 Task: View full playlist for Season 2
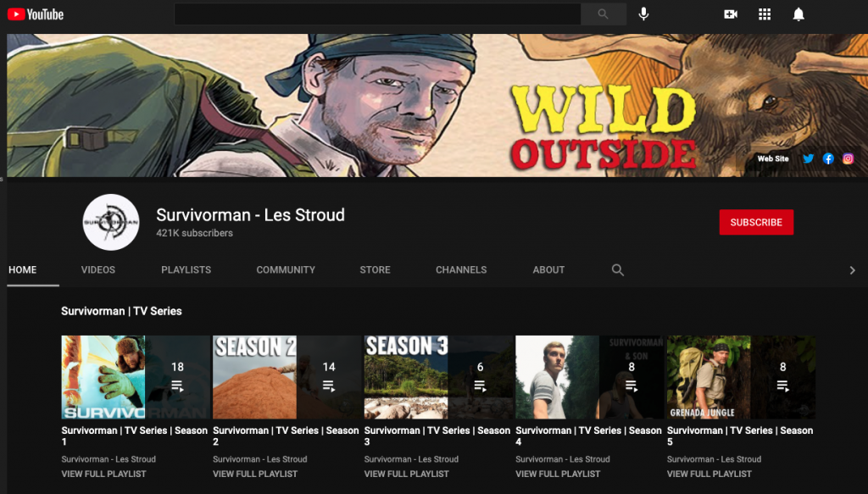coord(255,474)
